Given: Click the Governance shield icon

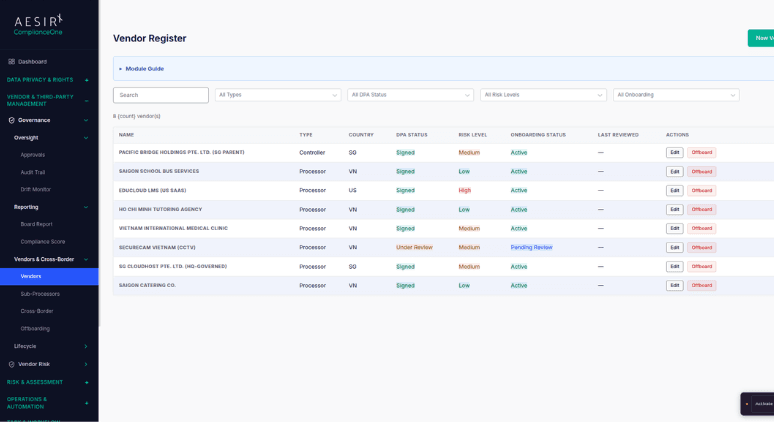Looking at the screenshot, I should [11, 120].
